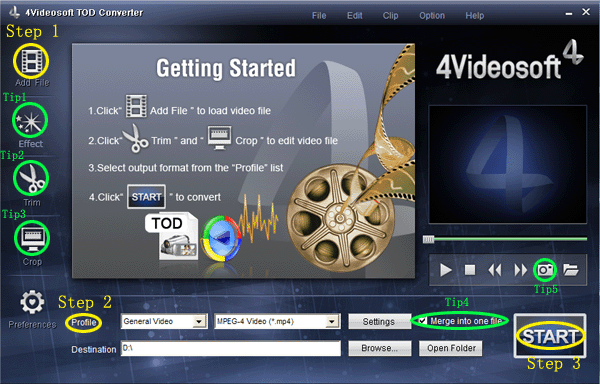The width and height of the screenshot is (600, 384).
Task: Stop the preview playback
Action: click(x=470, y=270)
